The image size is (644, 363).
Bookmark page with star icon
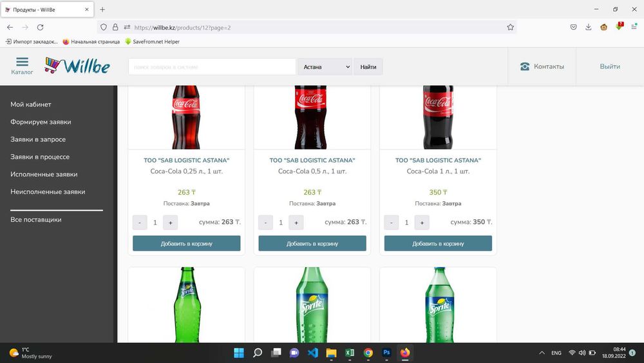click(510, 27)
